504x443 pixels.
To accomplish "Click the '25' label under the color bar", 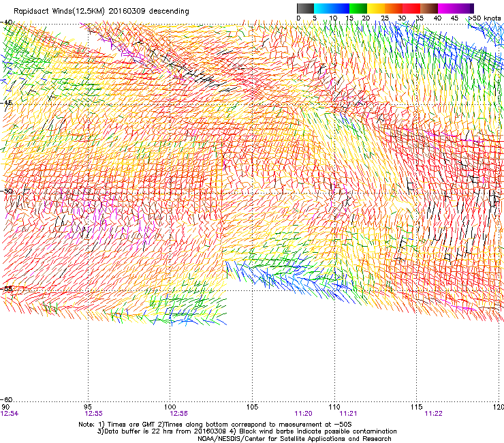I will (x=385, y=18).
